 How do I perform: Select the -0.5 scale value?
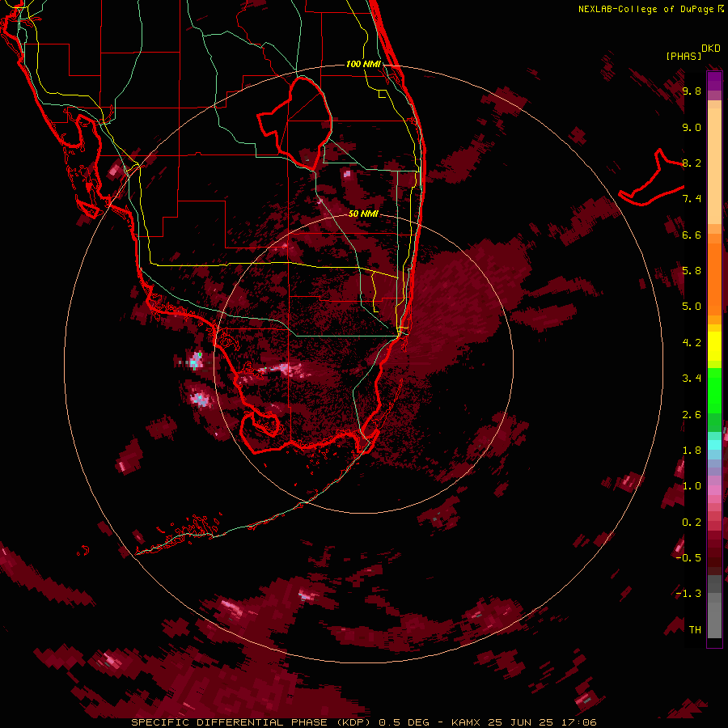[688, 558]
